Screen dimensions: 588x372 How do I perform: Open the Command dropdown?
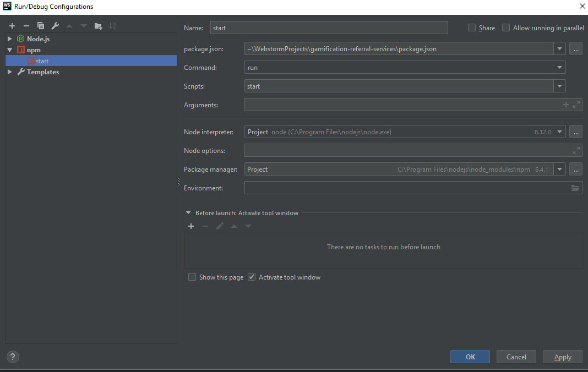559,67
